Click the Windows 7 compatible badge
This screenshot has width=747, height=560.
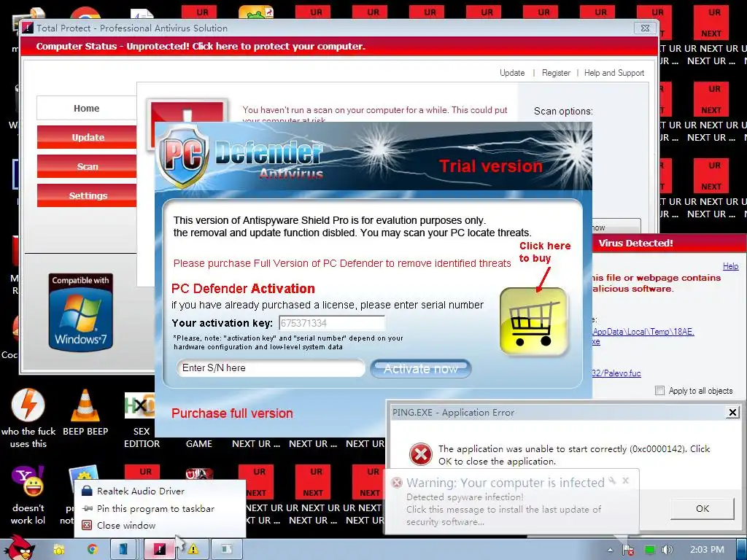80,312
